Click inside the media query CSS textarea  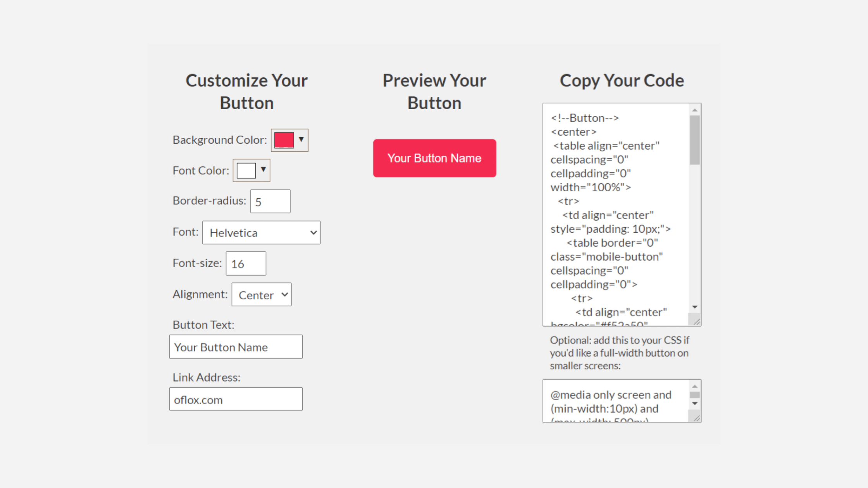(x=608, y=401)
